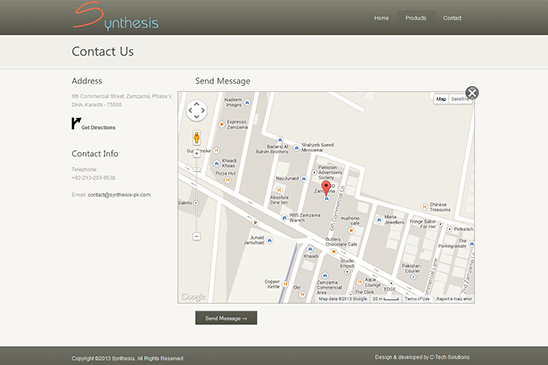Click Butlers Chocolate Cafe marker

(x=334, y=251)
